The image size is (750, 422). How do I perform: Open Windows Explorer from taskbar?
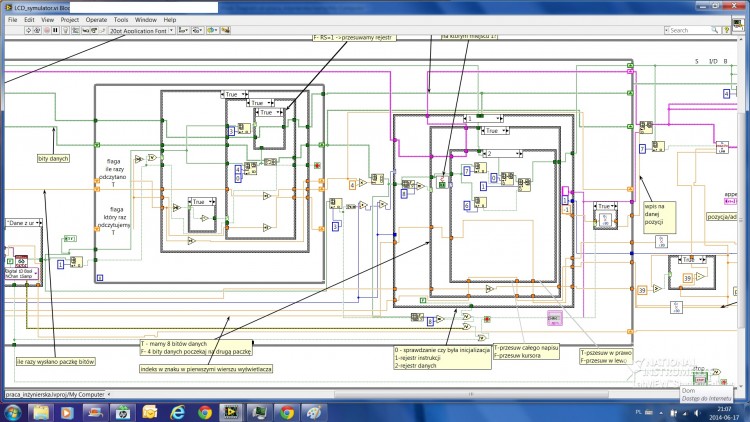click(x=41, y=412)
